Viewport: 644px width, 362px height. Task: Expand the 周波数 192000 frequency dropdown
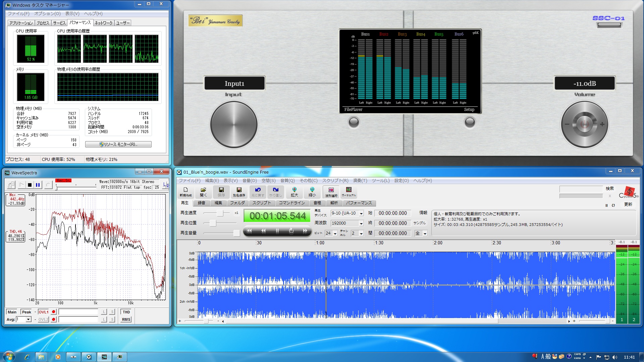[361, 224]
